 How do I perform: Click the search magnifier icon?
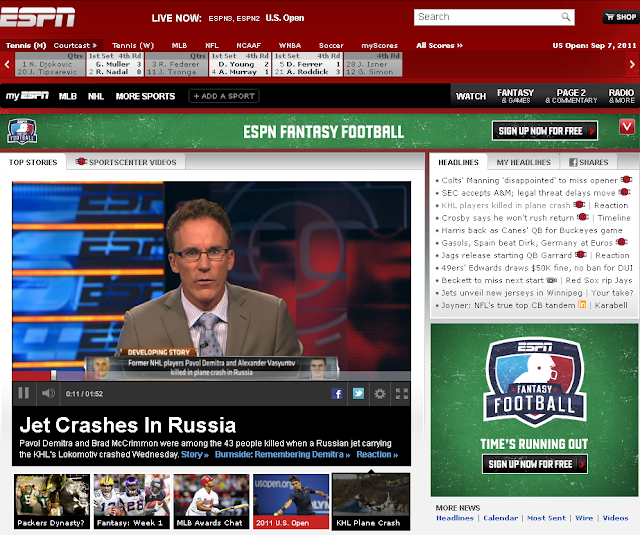565,17
